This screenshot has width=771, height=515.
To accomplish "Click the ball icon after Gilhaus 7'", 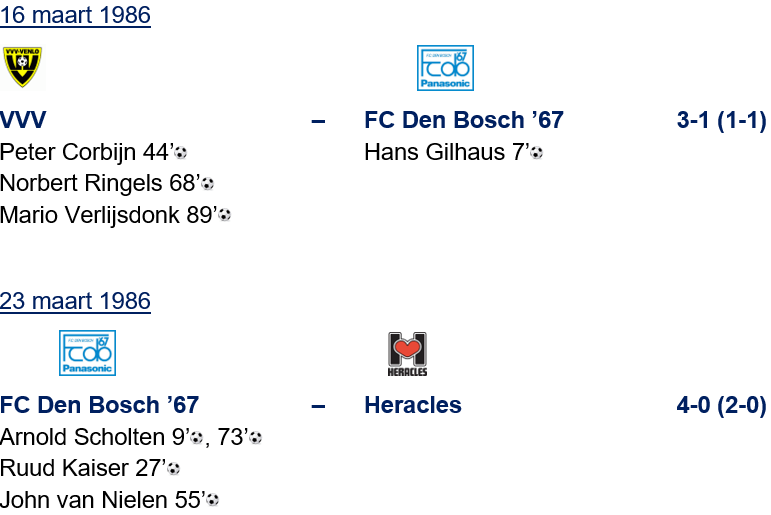I will click(537, 153).
